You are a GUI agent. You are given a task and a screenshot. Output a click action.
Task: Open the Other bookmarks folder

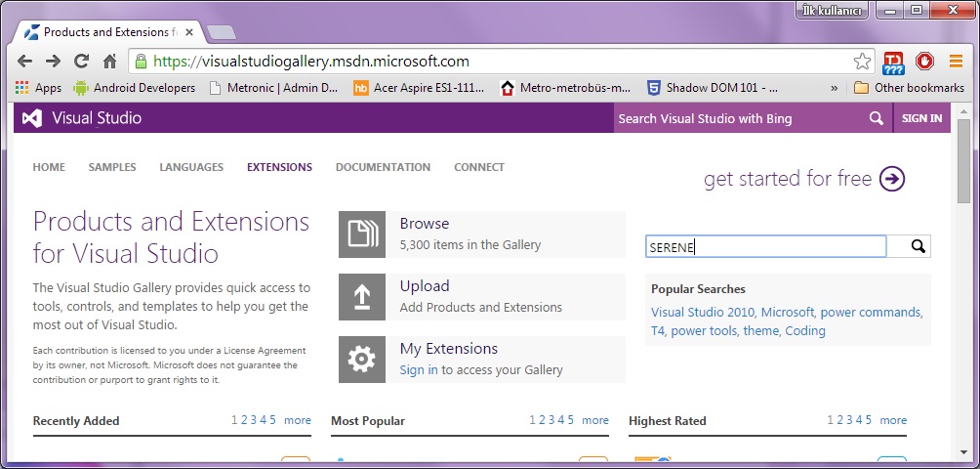coord(909,88)
